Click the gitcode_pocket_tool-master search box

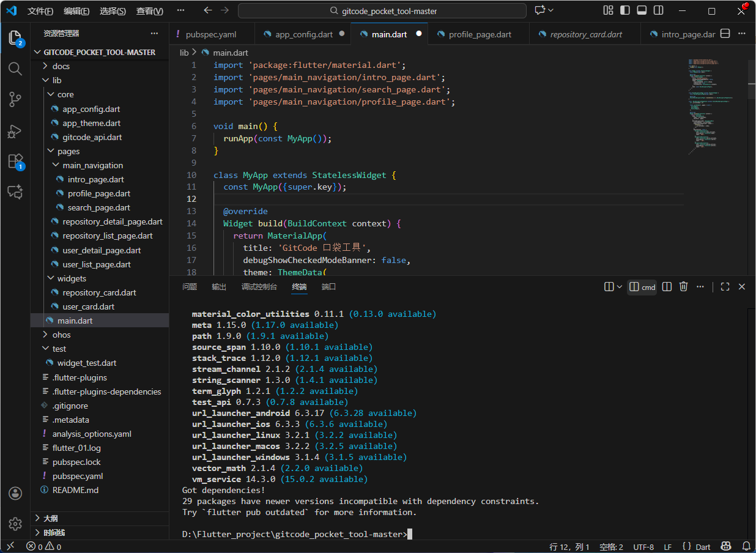click(382, 11)
